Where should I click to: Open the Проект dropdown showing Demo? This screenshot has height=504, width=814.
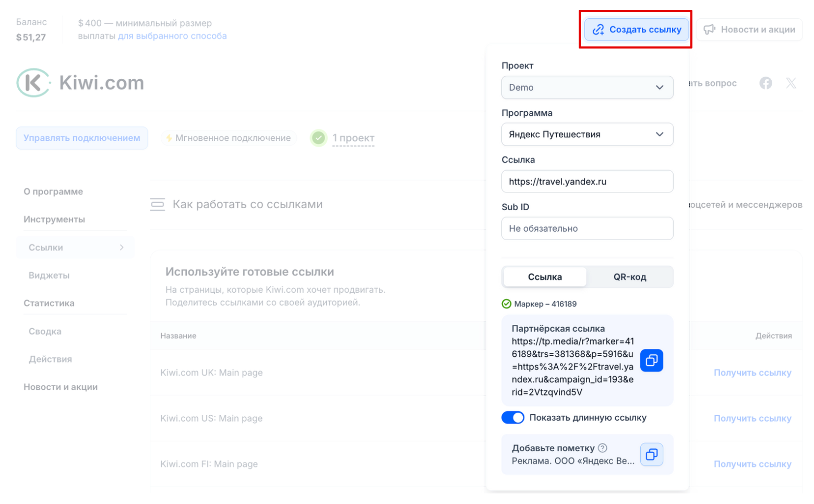click(587, 88)
